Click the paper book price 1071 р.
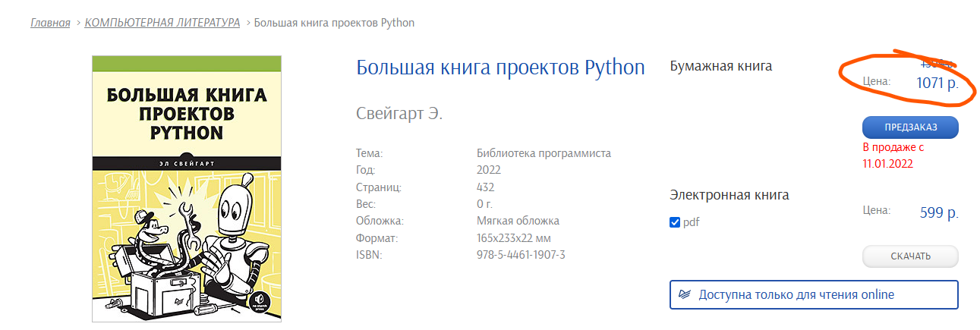 937,83
